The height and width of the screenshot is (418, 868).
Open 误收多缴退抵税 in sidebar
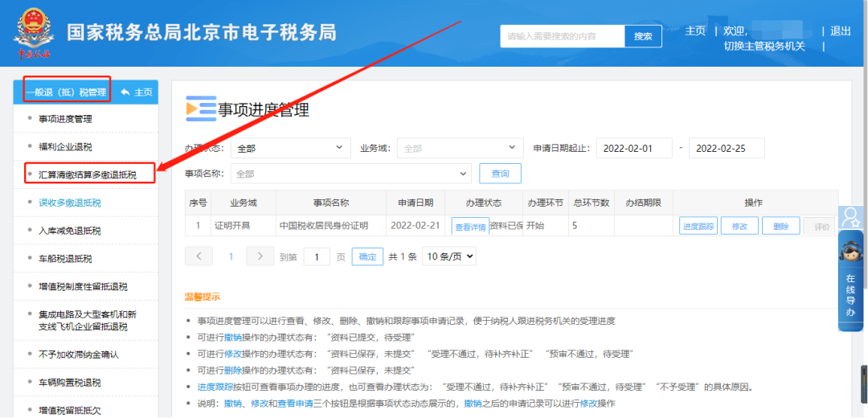[x=70, y=203]
